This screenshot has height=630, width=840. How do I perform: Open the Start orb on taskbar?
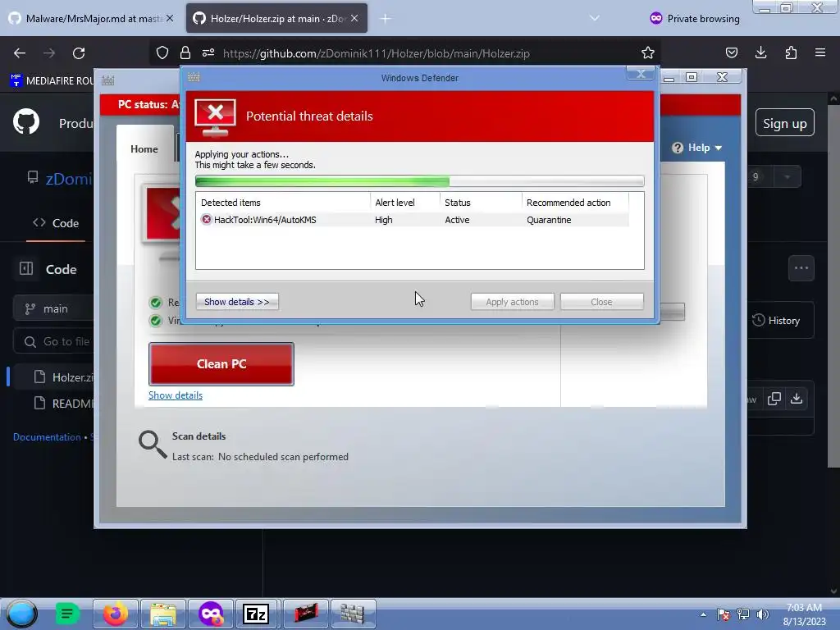[21, 614]
